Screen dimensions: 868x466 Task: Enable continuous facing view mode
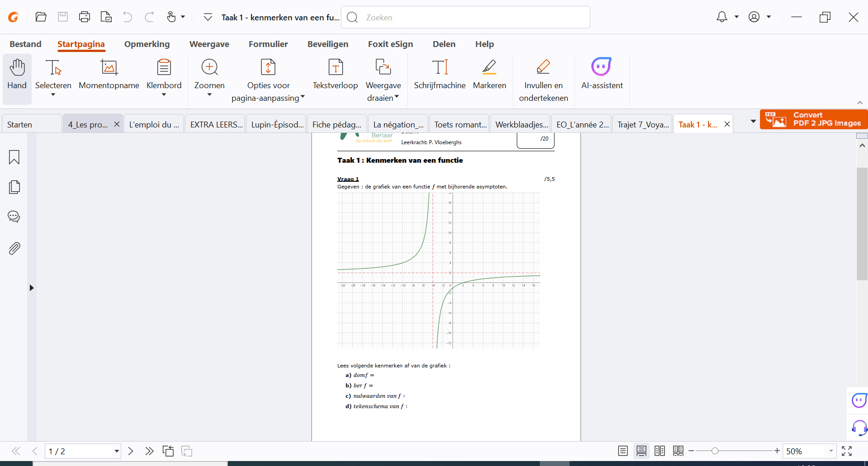[678, 451]
